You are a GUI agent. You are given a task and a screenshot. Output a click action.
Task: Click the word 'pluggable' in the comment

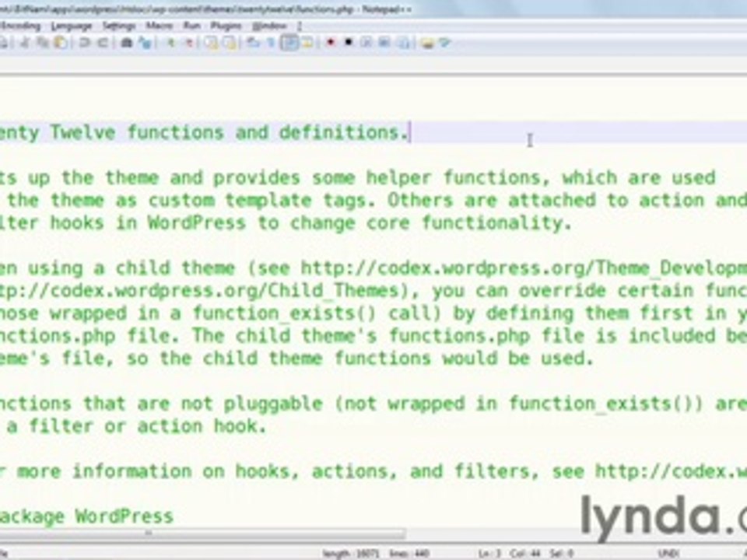[273, 404]
